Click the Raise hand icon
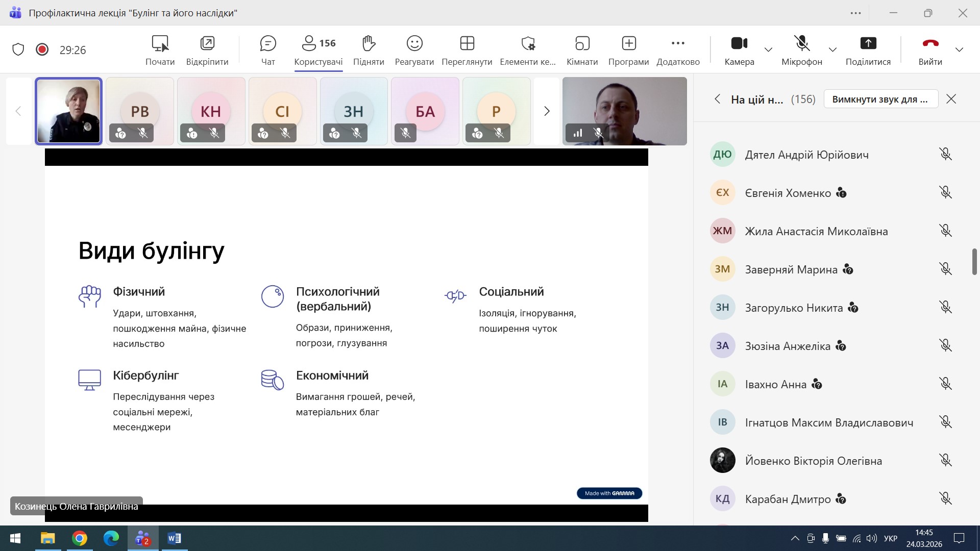The width and height of the screenshot is (980, 551). [x=368, y=44]
